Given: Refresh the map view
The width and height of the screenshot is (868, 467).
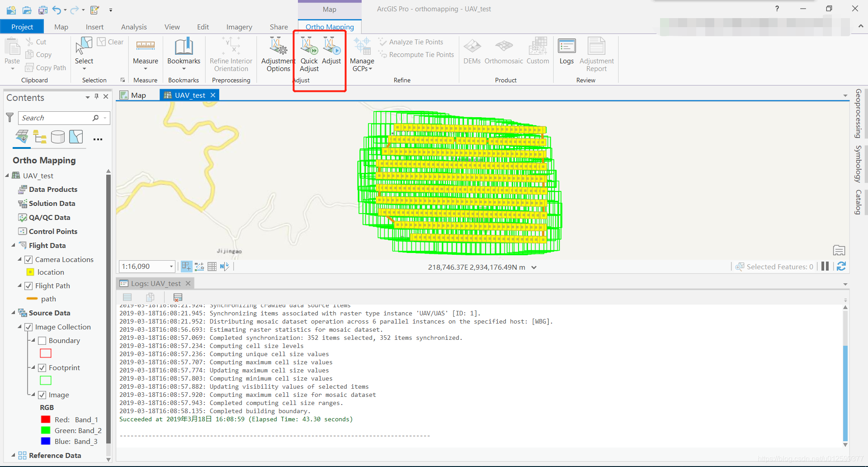Looking at the screenshot, I should point(841,267).
